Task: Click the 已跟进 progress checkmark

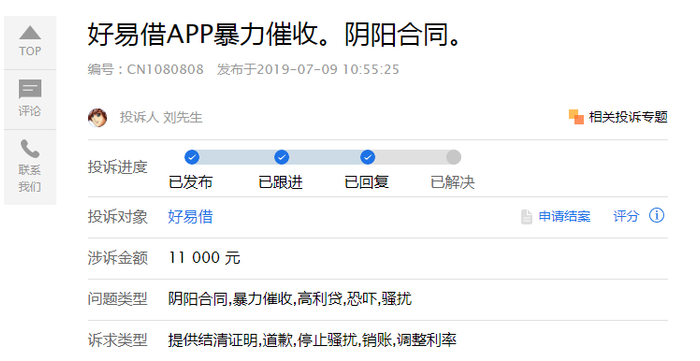Action: (x=281, y=157)
